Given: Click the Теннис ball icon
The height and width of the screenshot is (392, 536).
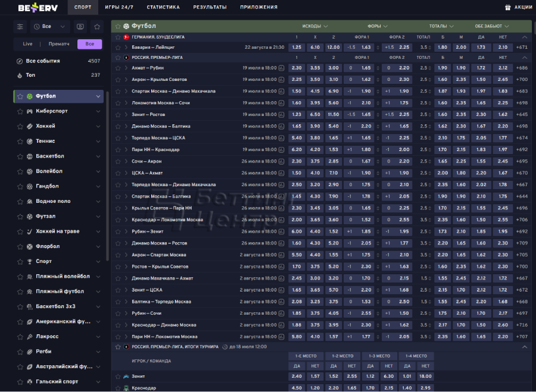Looking at the screenshot, I should click(x=30, y=142).
